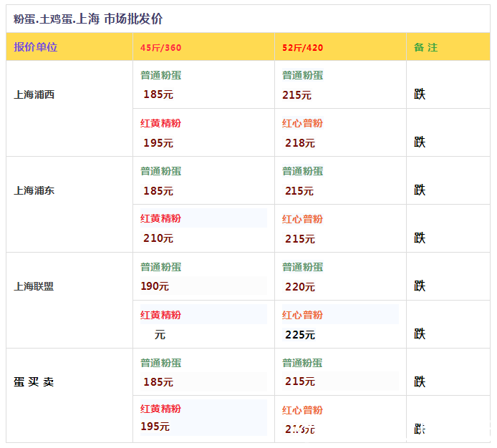Image resolution: width=497 pixels, height=448 pixels.
Task: Click the 上海联盟 row label
Action: click(x=34, y=286)
